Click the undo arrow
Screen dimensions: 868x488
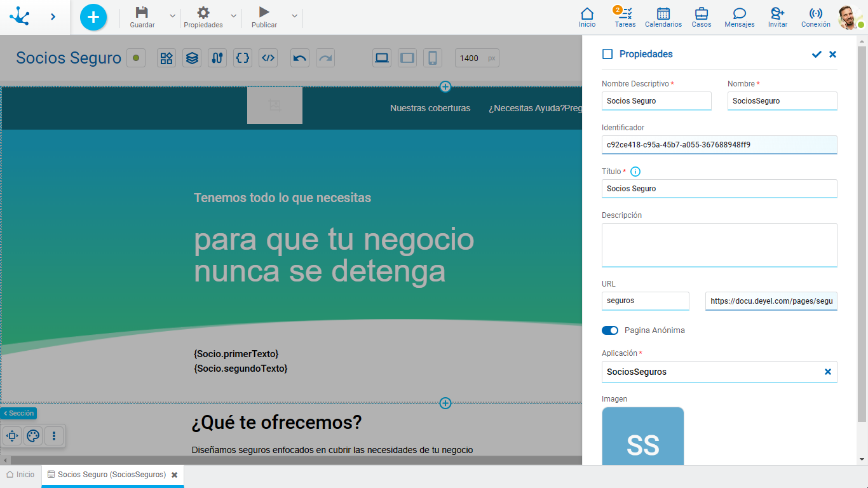click(300, 58)
